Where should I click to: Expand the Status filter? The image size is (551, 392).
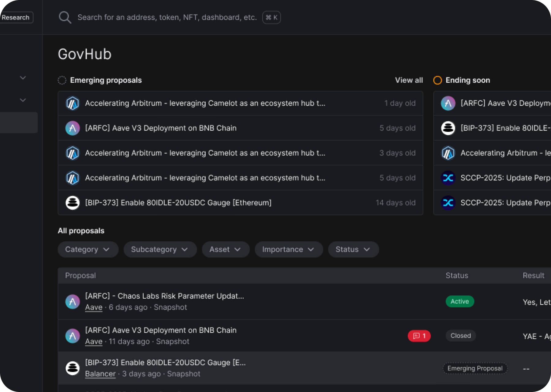(353, 249)
